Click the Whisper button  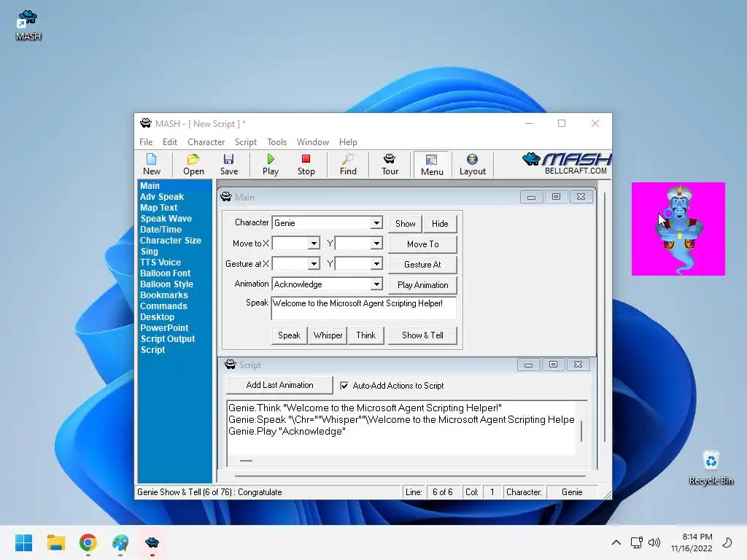[328, 335]
